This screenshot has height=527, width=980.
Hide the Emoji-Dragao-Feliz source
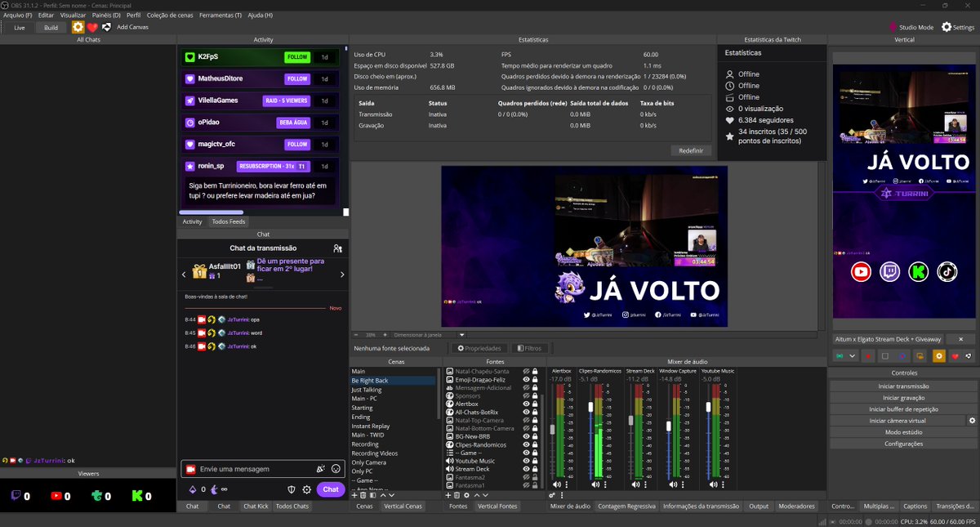525,380
